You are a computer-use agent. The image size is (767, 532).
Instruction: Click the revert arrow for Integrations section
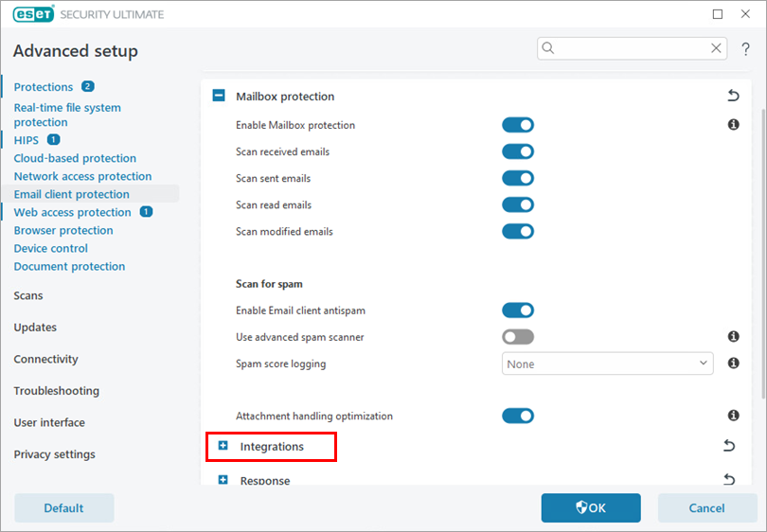729,446
